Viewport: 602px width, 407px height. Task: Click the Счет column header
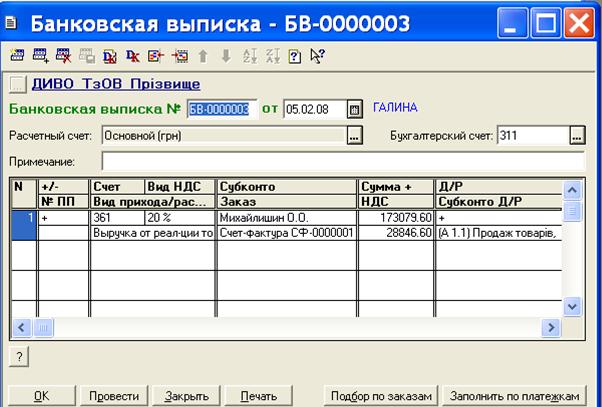(117, 187)
